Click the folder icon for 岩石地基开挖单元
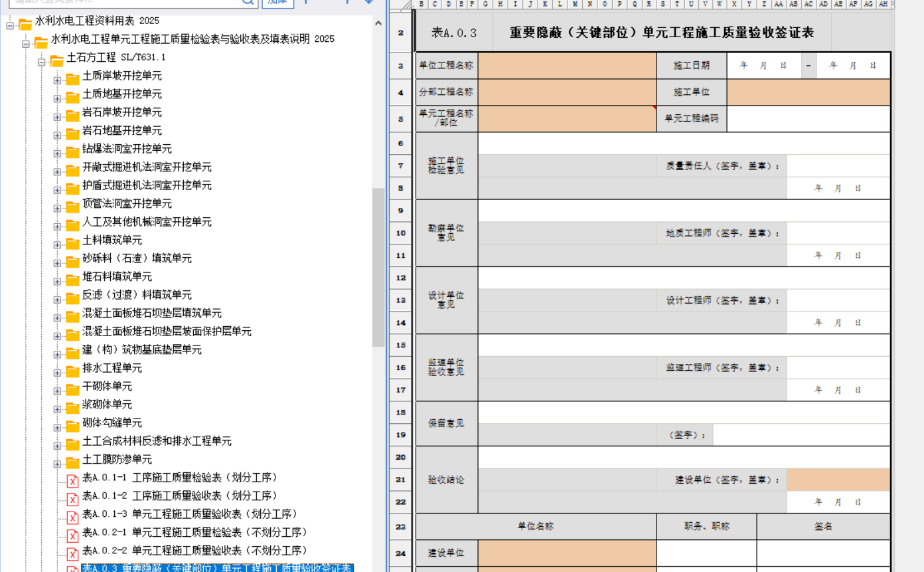Image resolution: width=924 pixels, height=572 pixels. pos(72,134)
